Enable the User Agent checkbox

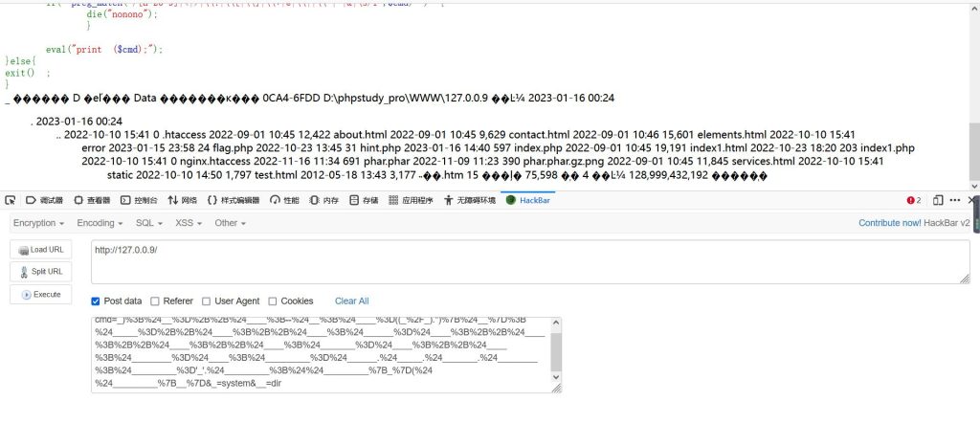click(207, 301)
